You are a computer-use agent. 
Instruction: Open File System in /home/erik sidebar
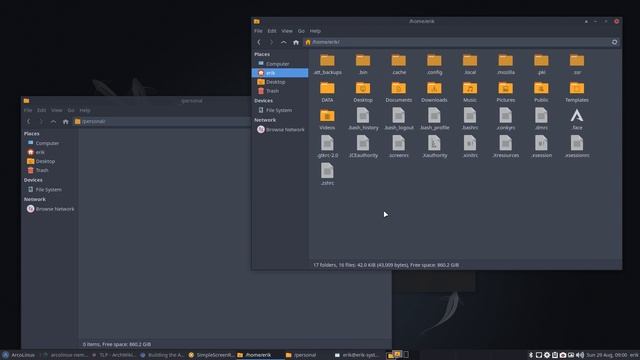(x=280, y=110)
